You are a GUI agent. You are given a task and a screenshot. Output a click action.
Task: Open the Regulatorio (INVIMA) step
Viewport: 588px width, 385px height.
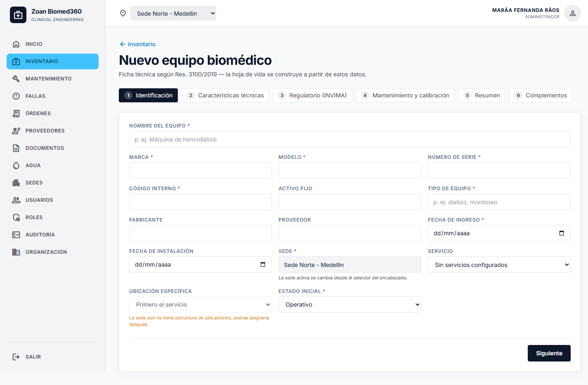pyautogui.click(x=312, y=95)
